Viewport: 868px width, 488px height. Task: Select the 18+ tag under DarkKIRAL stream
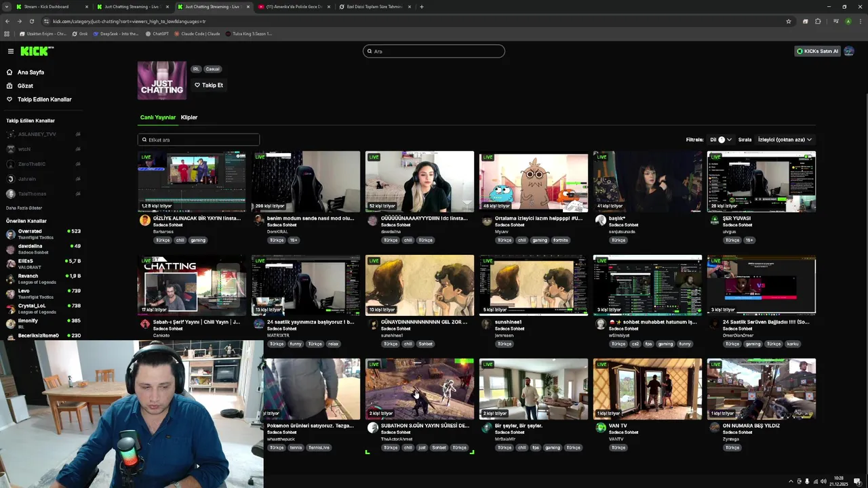pos(293,240)
